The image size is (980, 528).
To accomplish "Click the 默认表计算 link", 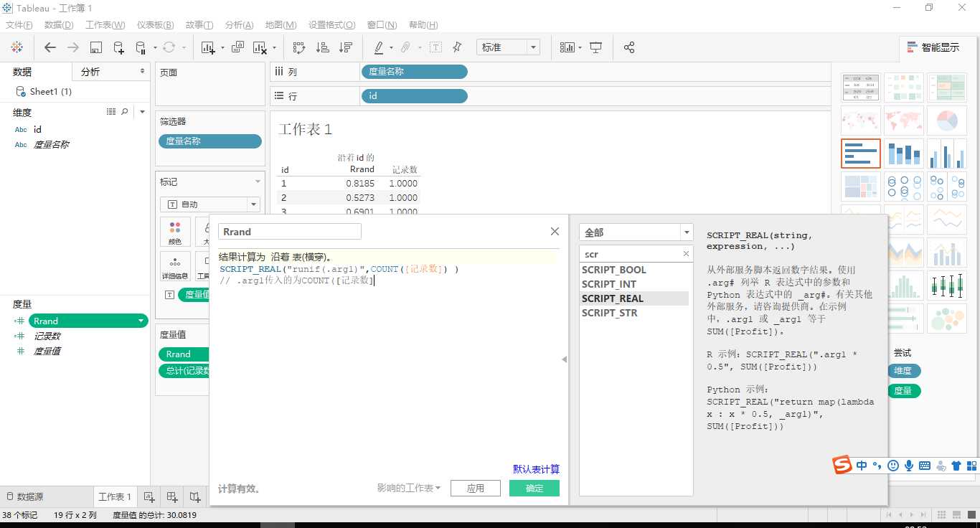I will pos(536,469).
